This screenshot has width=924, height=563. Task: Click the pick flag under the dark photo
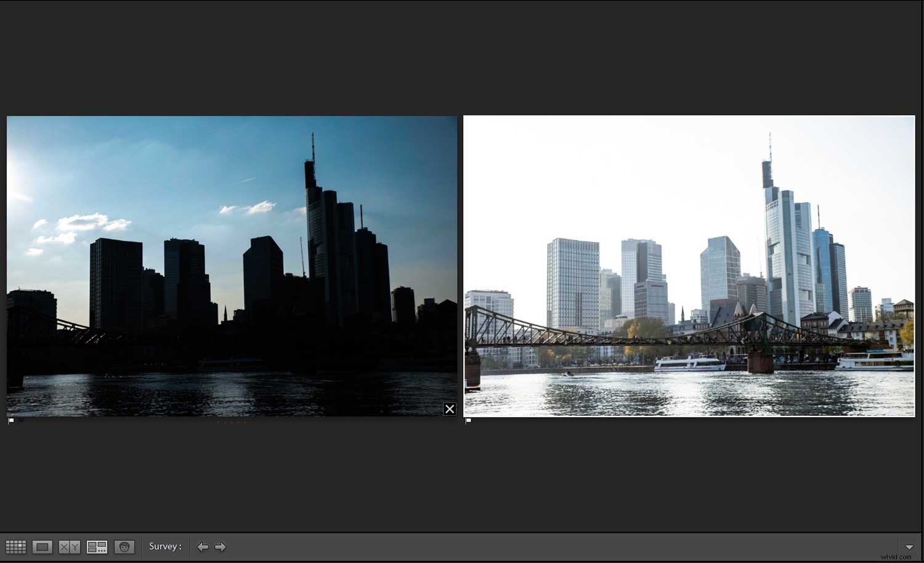(x=11, y=420)
